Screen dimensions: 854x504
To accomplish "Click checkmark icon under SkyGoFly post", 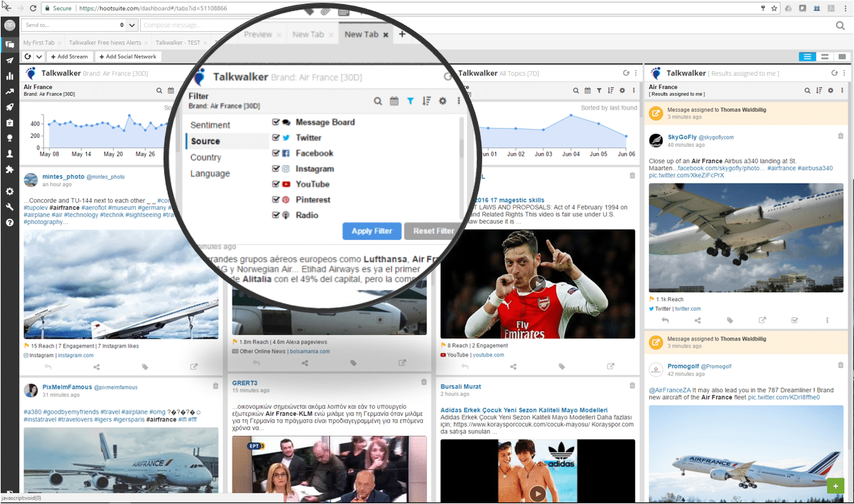I will coord(795,320).
